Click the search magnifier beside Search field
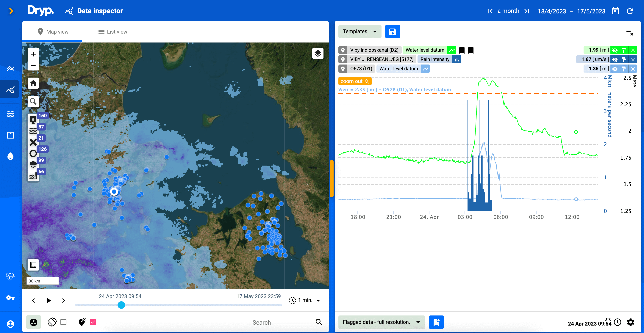This screenshot has width=644, height=333. 319,322
